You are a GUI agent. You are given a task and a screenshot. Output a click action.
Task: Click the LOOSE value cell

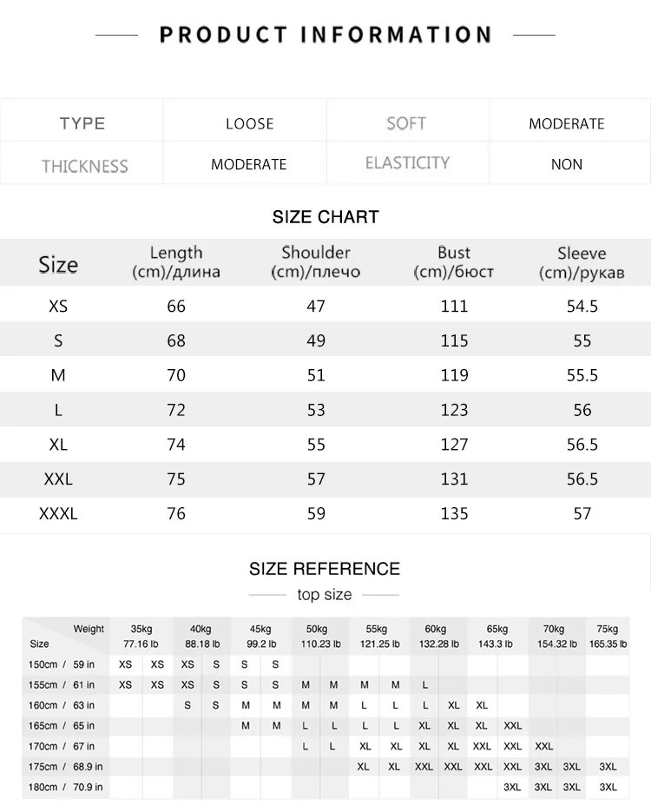249,123
